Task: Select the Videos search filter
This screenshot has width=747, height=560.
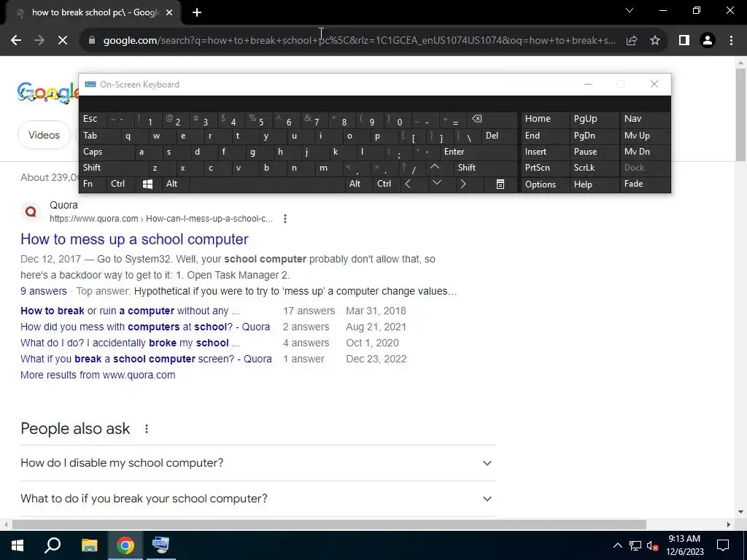Action: (x=44, y=135)
